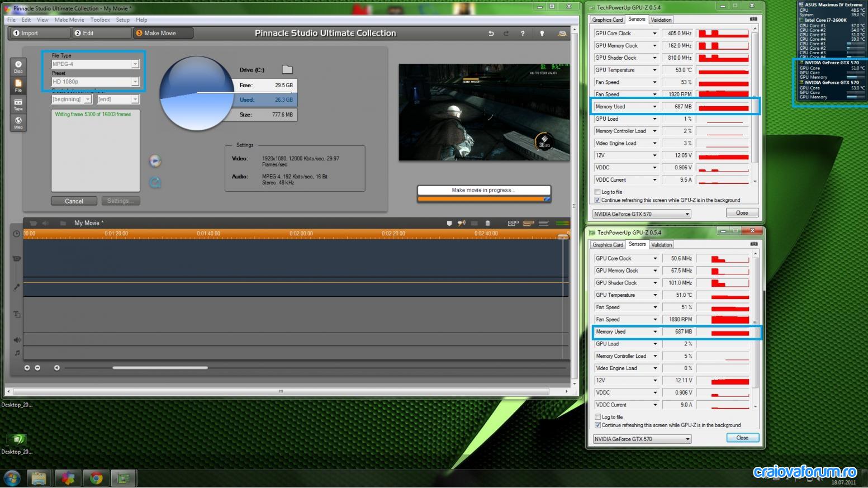
Task: Click the timeline trash can delete icon
Action: pyautogui.click(x=487, y=223)
